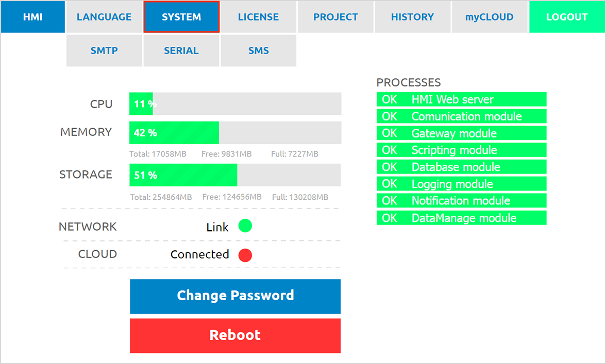Click the NETWORK label
Image resolution: width=606 pixels, height=364 pixels.
tap(88, 227)
